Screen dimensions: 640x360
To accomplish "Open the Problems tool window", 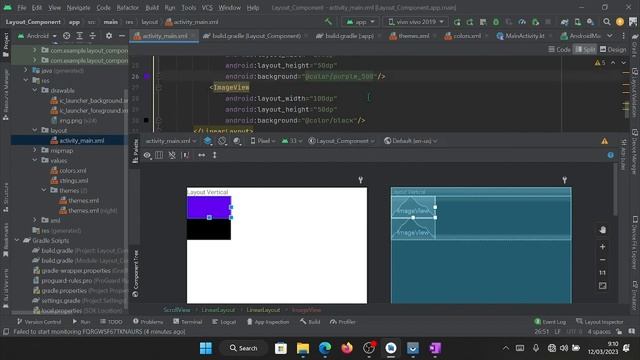I will pos(148,322).
